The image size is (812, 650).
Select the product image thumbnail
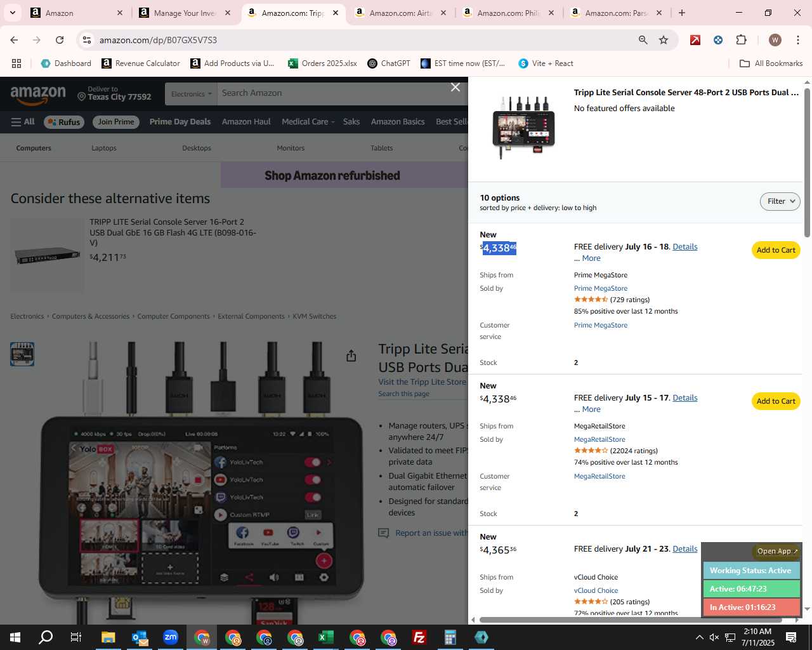22,354
